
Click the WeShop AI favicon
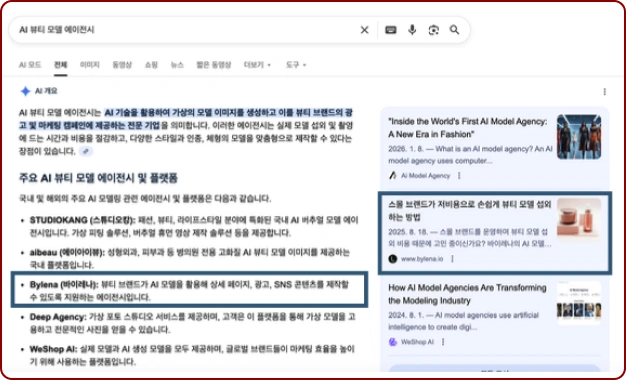[x=393, y=342]
